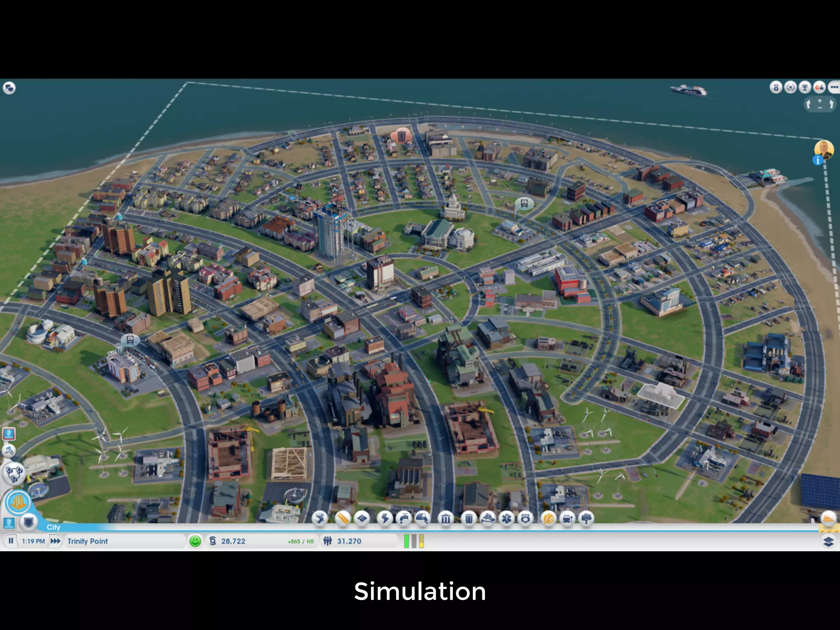This screenshot has width=840, height=630.
Task: Increase game speed with fast-forward arrows
Action: (55, 541)
